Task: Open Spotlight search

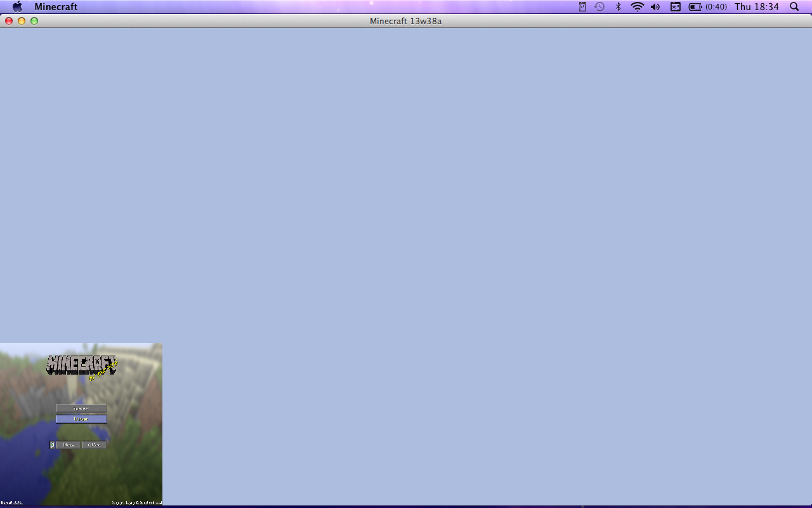Action: click(x=794, y=7)
